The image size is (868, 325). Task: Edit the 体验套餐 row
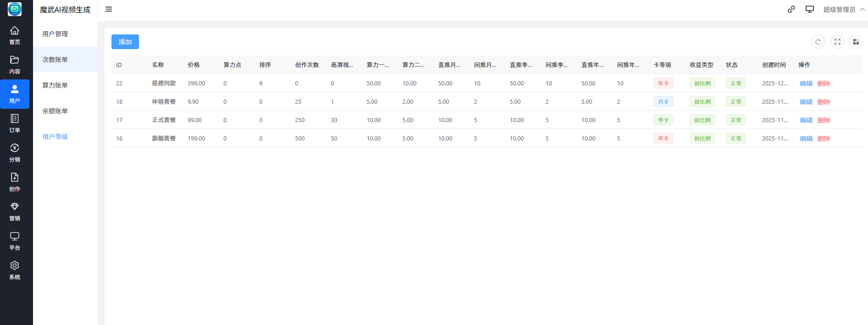[806, 102]
